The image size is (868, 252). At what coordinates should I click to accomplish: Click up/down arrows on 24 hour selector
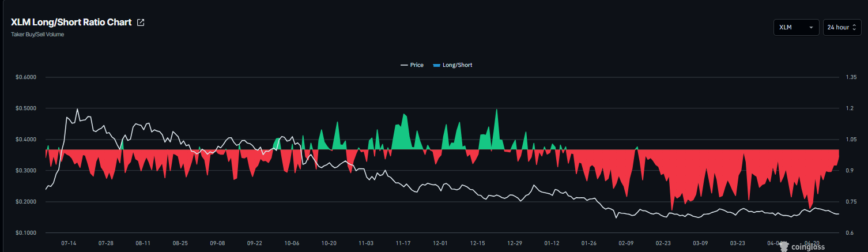854,28
